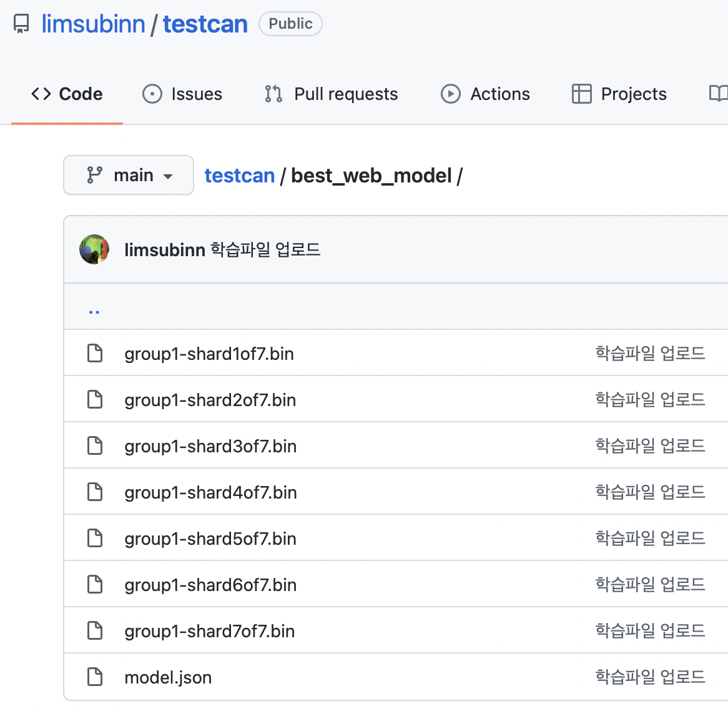Click the file icon for group1-shard4of7.bin
728x716 pixels.
coord(95,492)
